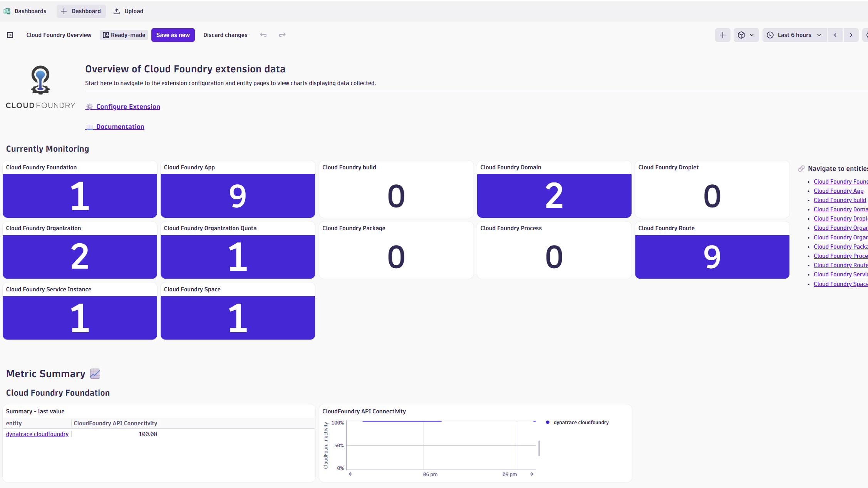Click the Dashboards app icon

pos(7,11)
